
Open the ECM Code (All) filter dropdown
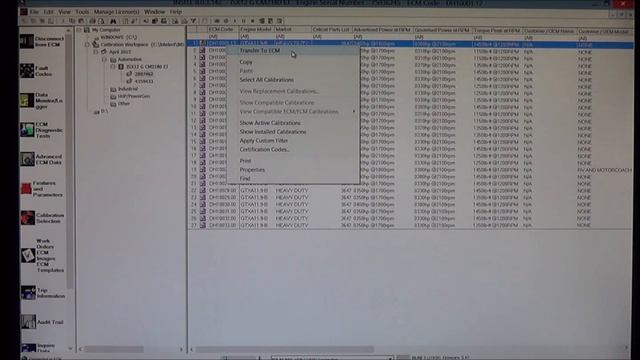(x=223, y=37)
